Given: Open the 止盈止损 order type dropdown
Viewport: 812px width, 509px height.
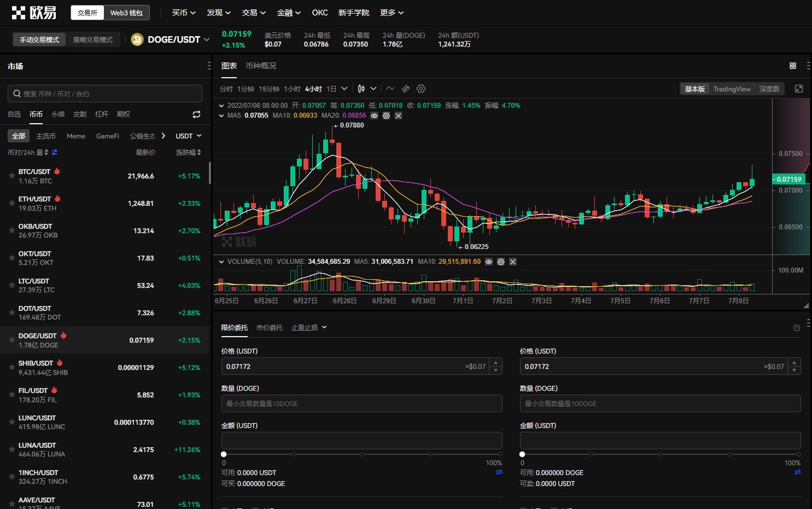Looking at the screenshot, I should (x=309, y=327).
